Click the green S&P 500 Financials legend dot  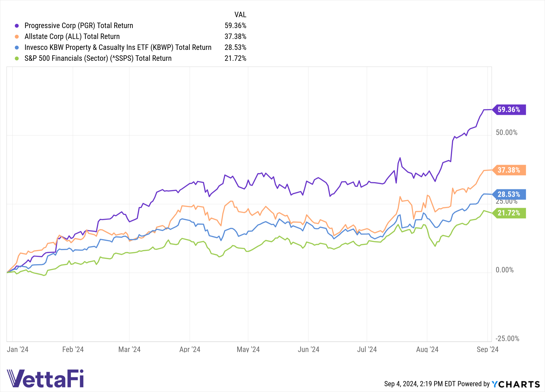tap(17, 58)
